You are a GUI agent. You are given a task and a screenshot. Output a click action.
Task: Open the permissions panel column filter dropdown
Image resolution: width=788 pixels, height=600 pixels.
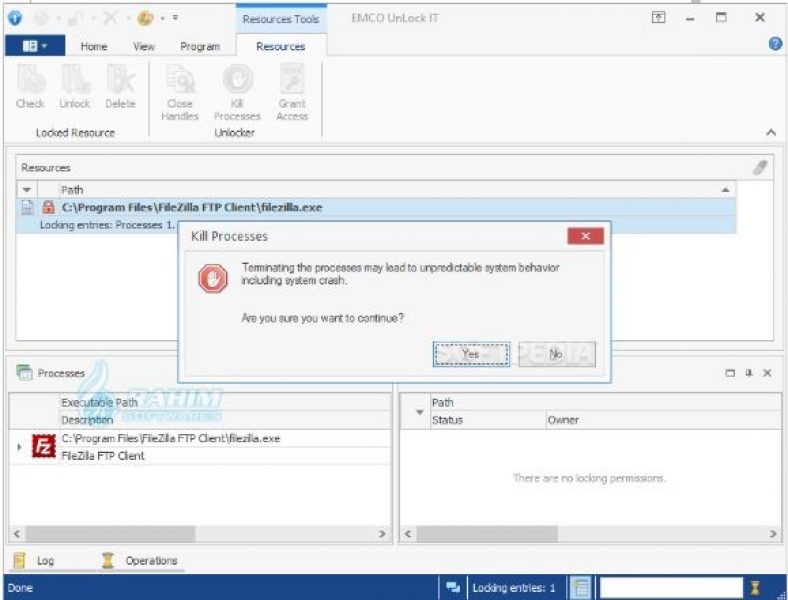pyautogui.click(x=419, y=412)
